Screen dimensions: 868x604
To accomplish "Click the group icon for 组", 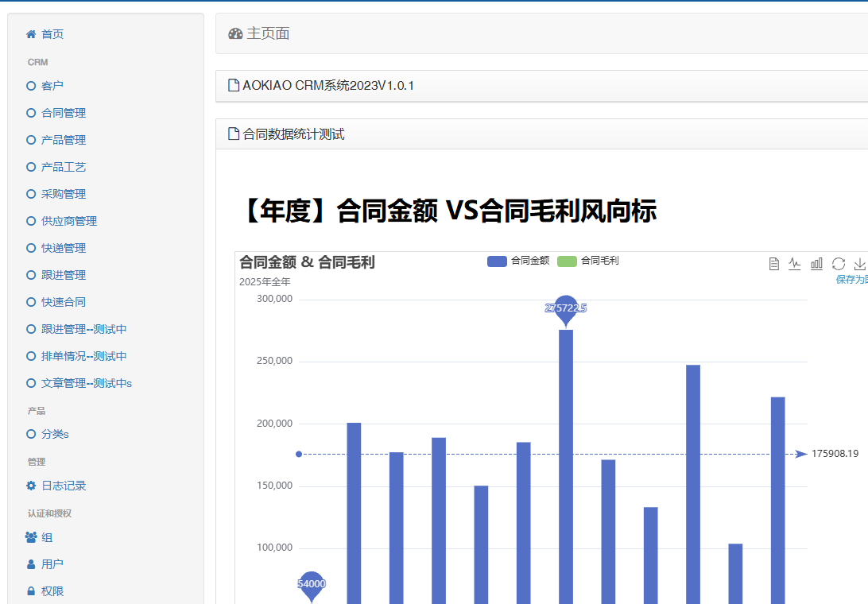I will coord(31,537).
